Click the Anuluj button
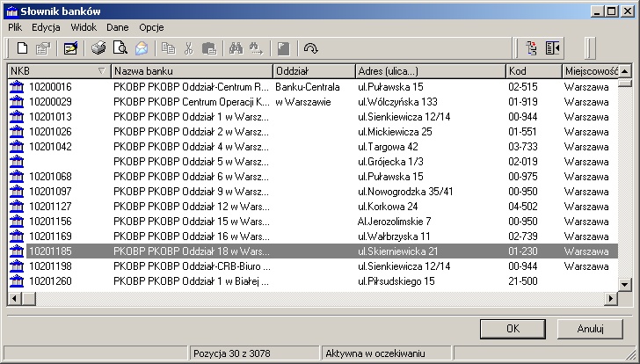The height and width of the screenshot is (364, 640). [x=590, y=329]
